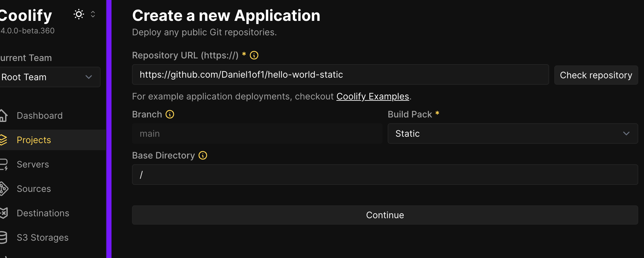Open S3 Storages in the sidebar

coord(43,237)
